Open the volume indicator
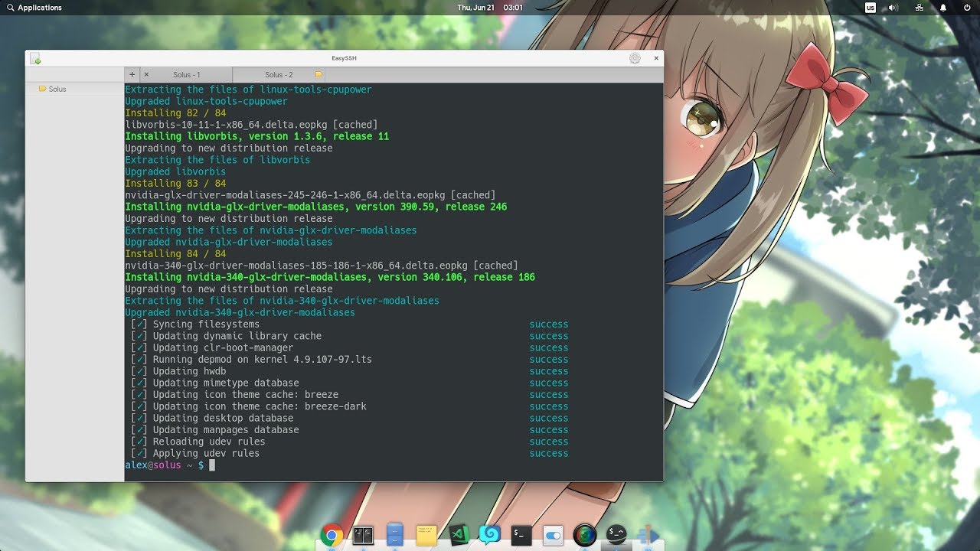The height and width of the screenshot is (551, 980). 893,8
